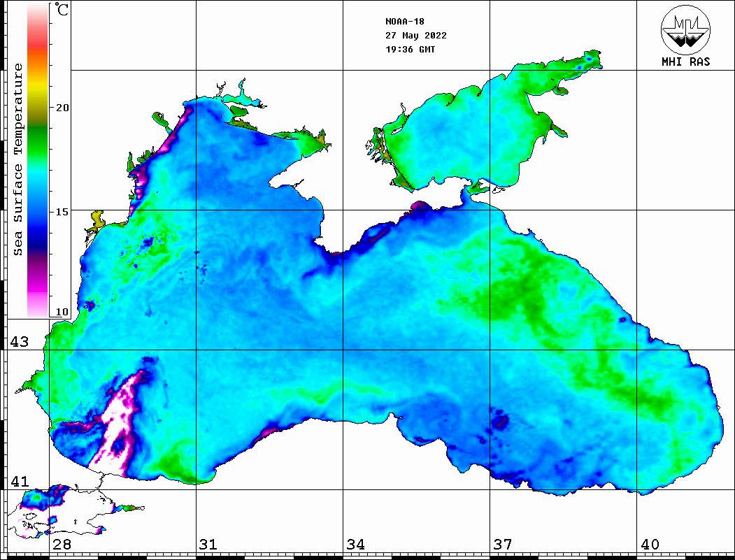Click longitude label '37'
This screenshot has height=560, width=735.
point(503,545)
